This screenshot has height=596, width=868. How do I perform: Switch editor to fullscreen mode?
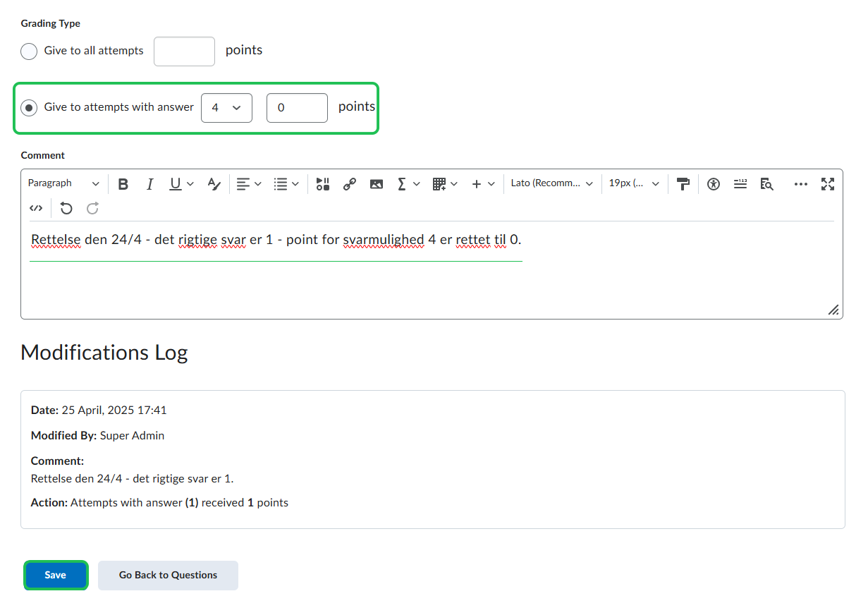pyautogui.click(x=828, y=184)
